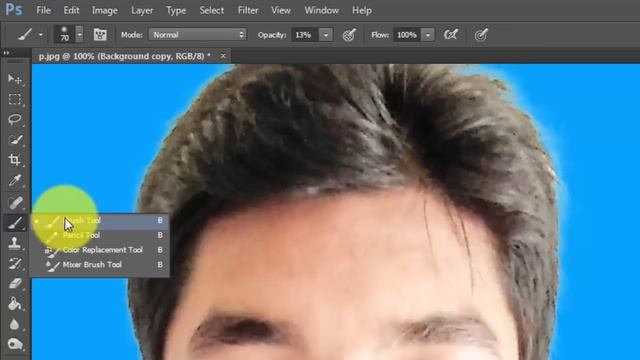Open the Help menu
This screenshot has height=360, width=640.
pyautogui.click(x=362, y=10)
